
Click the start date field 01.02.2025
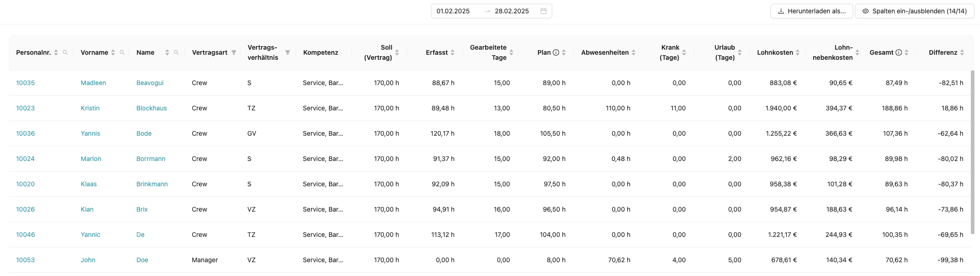453,11
